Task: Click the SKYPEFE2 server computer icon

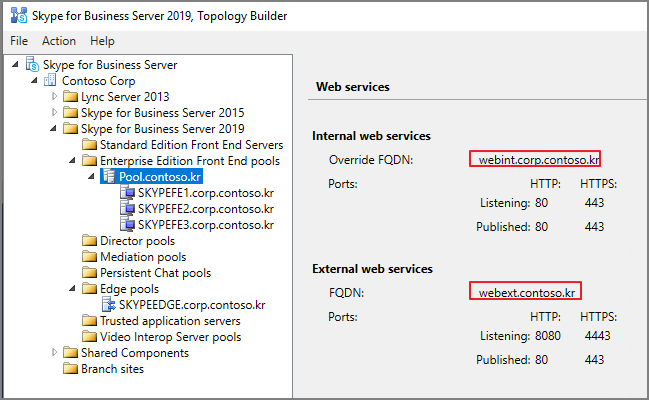Action: click(127, 209)
